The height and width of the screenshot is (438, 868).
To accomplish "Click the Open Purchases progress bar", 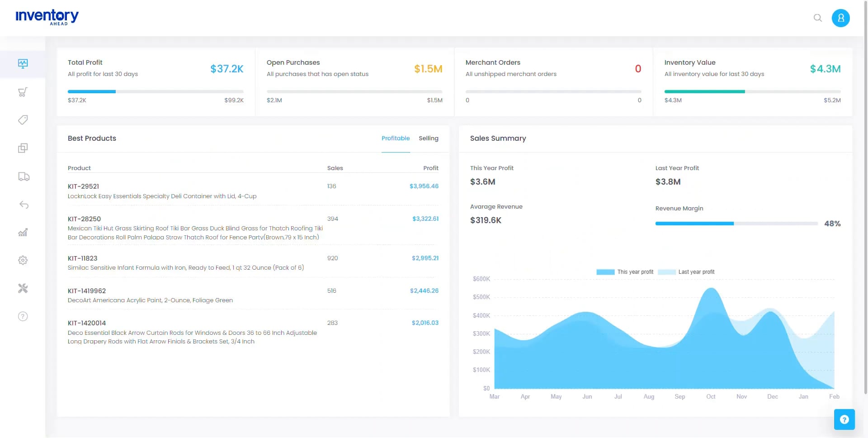I will (x=354, y=91).
